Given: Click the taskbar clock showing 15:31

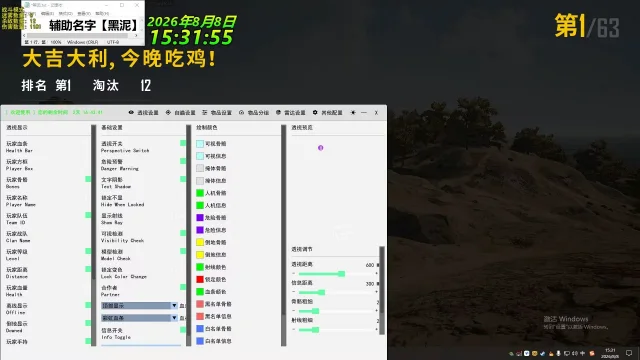Looking at the screenshot, I should click(x=610, y=353).
